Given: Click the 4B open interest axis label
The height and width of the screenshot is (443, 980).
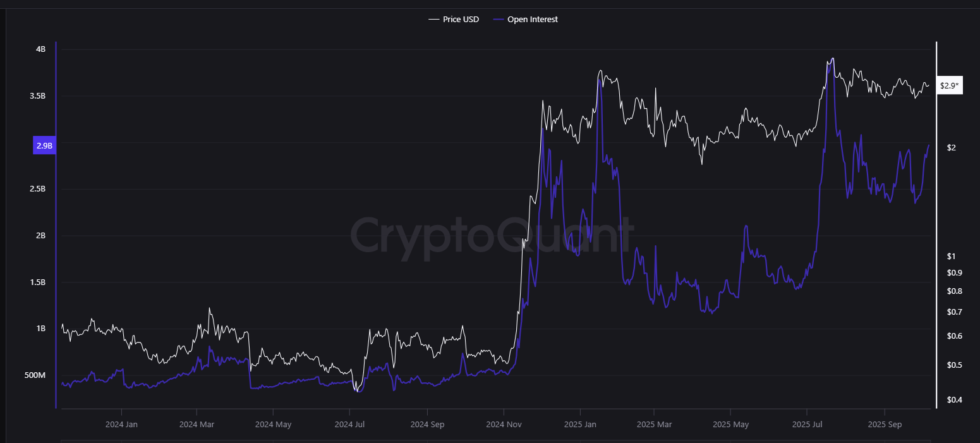Looking at the screenshot, I should tap(41, 49).
